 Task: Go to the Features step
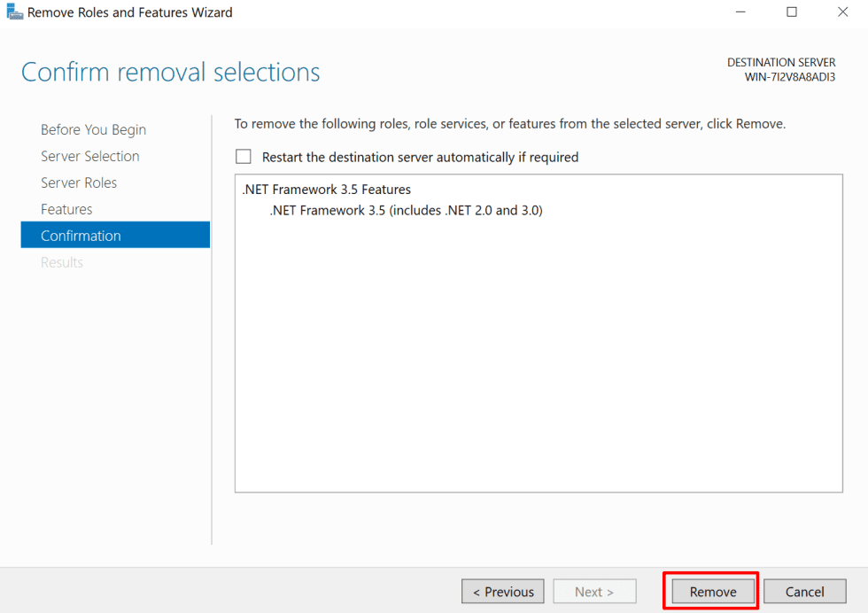pos(66,209)
